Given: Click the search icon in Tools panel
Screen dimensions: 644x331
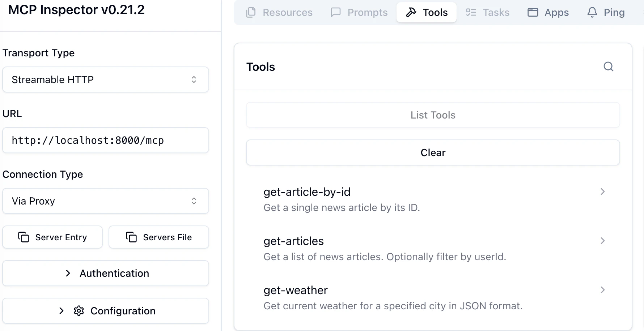Looking at the screenshot, I should [608, 66].
